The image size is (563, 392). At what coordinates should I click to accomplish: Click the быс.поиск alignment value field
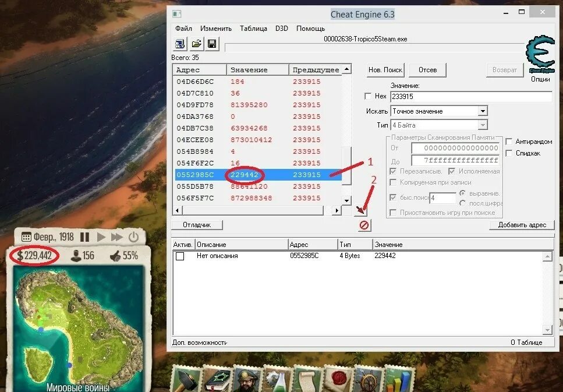point(442,198)
